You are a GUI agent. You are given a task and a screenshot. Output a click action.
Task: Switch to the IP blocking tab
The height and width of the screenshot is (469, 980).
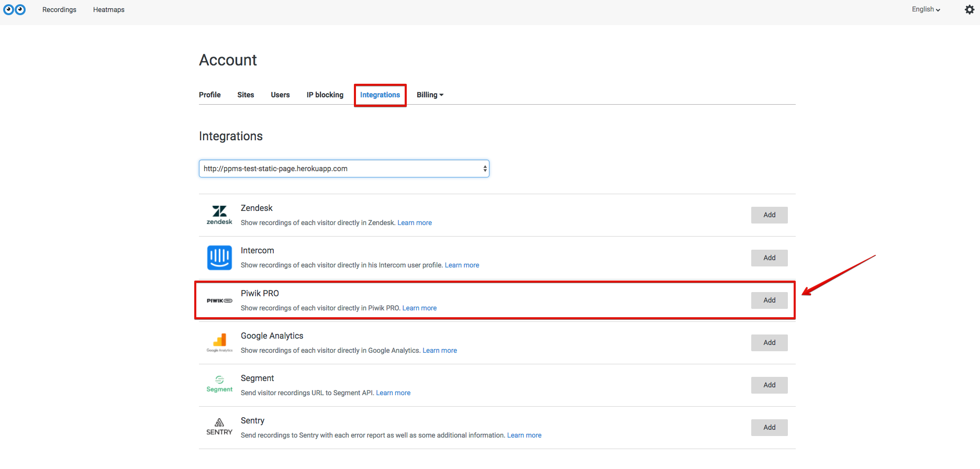(325, 95)
